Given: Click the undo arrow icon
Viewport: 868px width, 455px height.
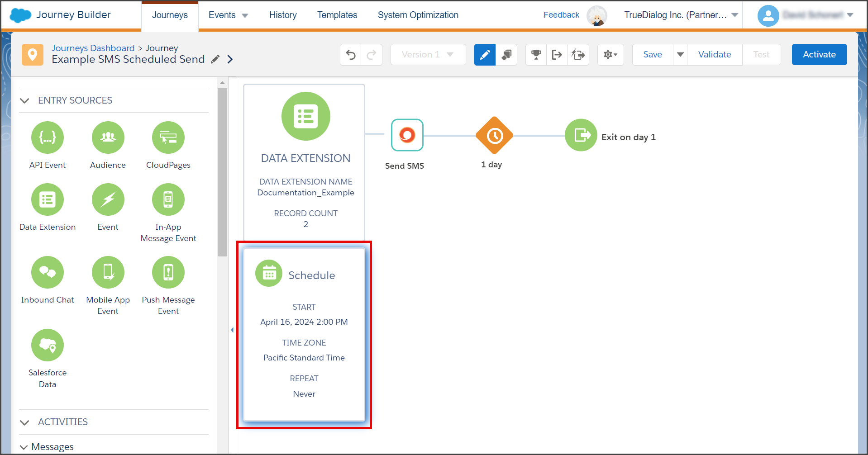Looking at the screenshot, I should [351, 55].
